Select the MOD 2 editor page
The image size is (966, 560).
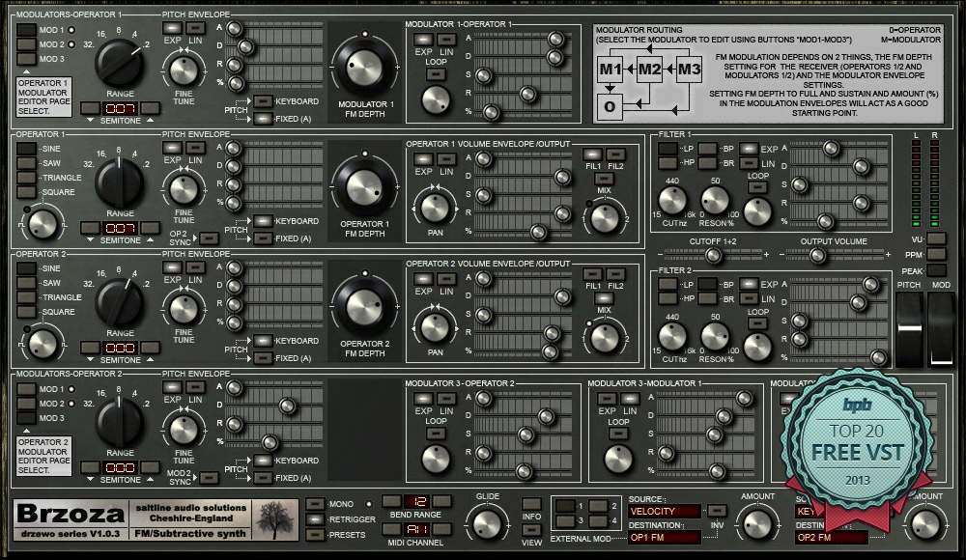26,44
